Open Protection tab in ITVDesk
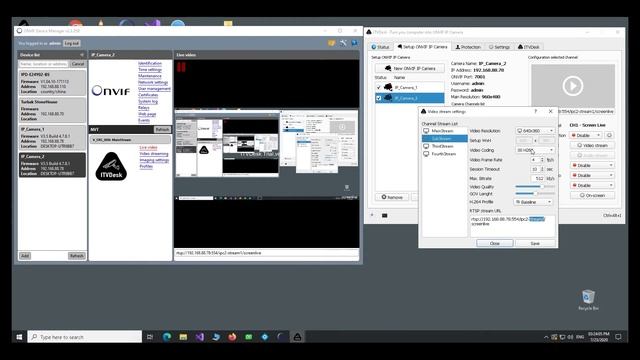The width and height of the screenshot is (640, 360). (x=468, y=47)
